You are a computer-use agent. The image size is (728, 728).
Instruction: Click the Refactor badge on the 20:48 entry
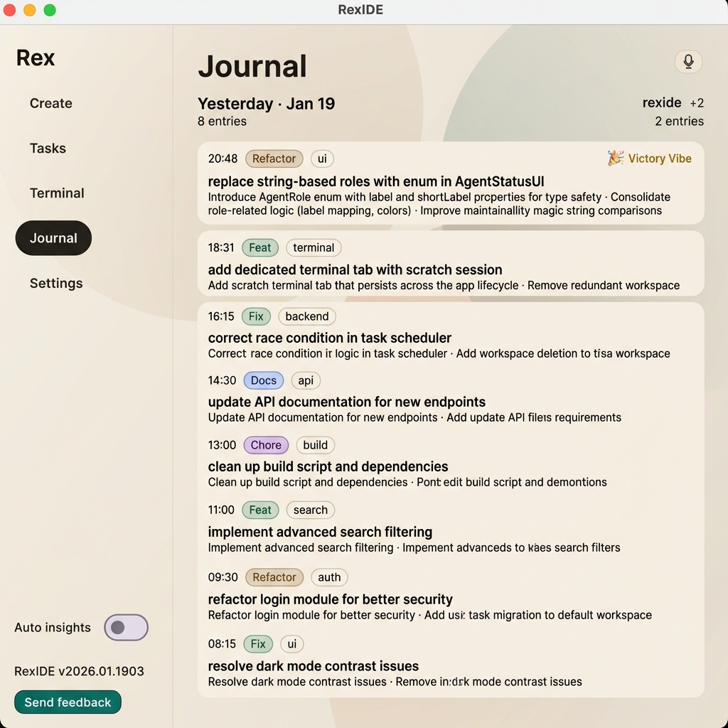click(274, 159)
